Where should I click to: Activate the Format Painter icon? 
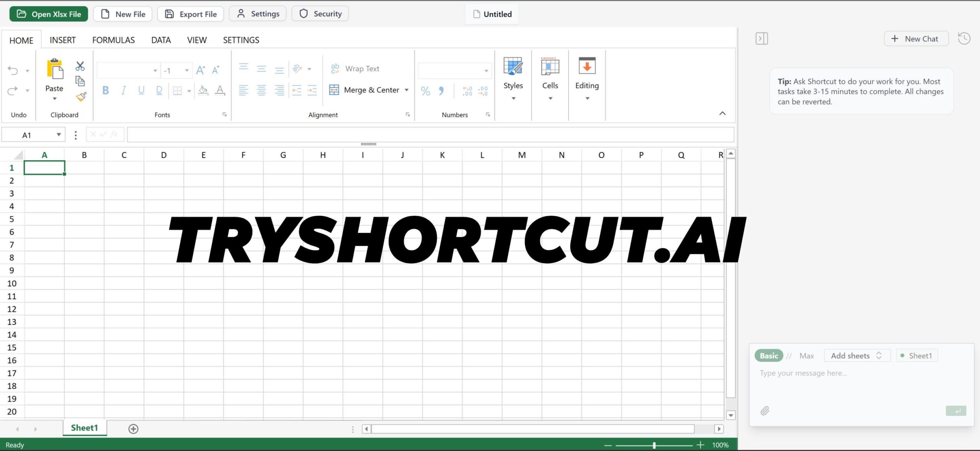tap(80, 97)
